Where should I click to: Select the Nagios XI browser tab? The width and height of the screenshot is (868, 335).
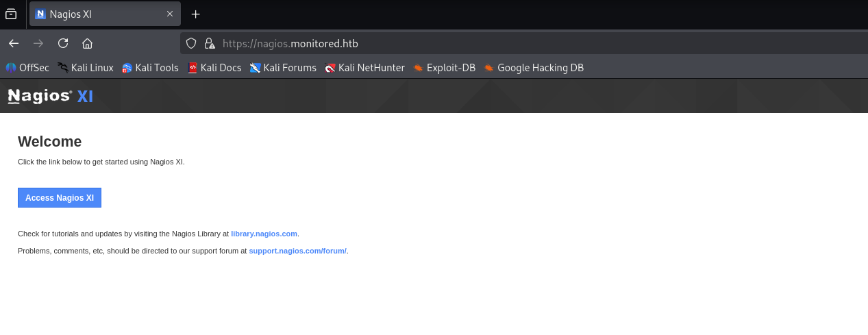(x=106, y=14)
